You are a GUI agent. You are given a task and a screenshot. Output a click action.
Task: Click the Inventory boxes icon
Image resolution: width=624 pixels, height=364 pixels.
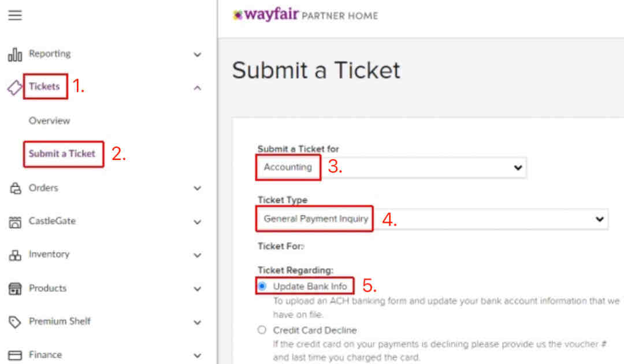point(16,255)
